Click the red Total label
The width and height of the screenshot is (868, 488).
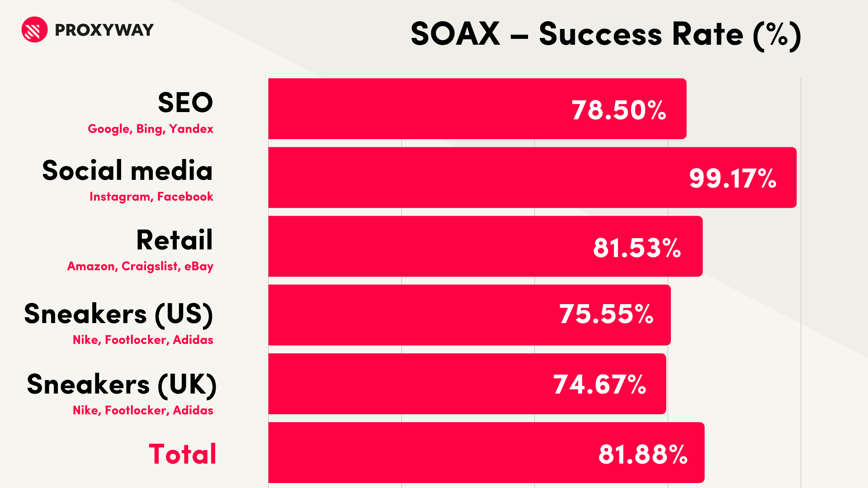point(183,454)
